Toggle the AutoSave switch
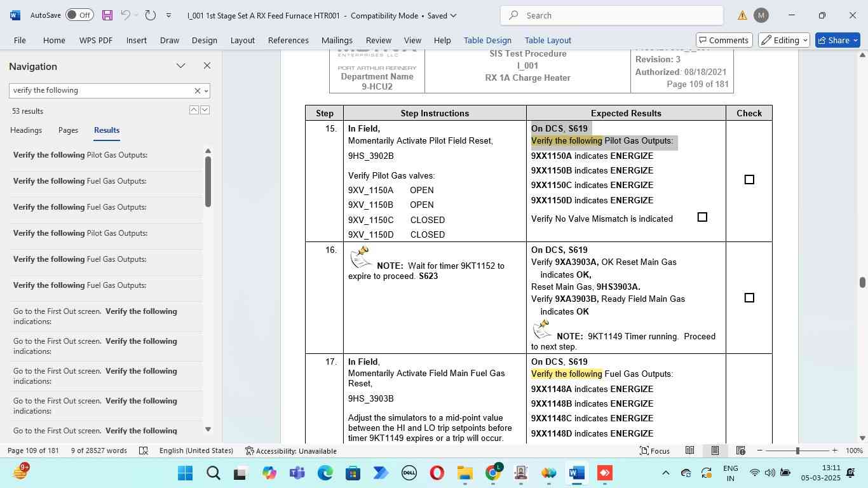Viewport: 868px width, 488px height. tap(79, 15)
